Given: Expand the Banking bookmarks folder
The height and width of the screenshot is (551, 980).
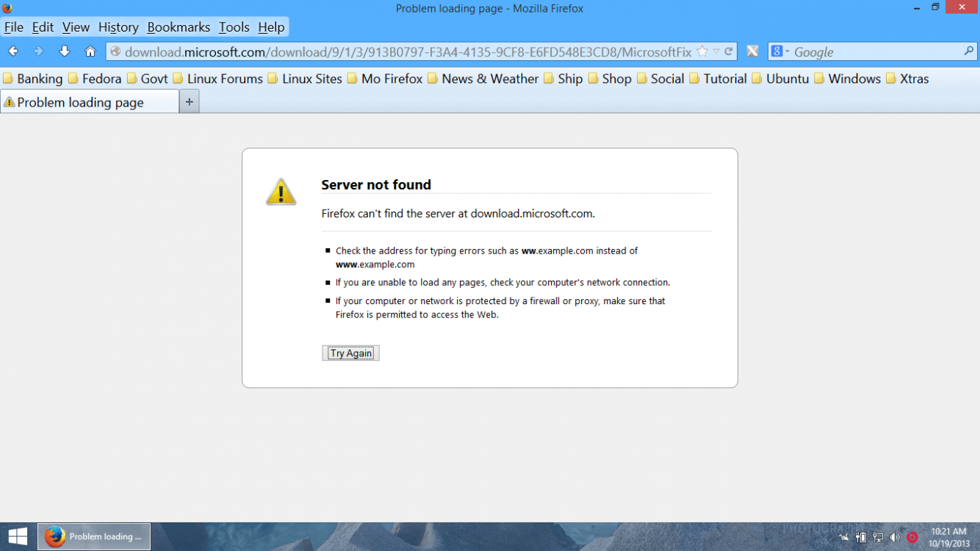Looking at the screenshot, I should point(33,79).
